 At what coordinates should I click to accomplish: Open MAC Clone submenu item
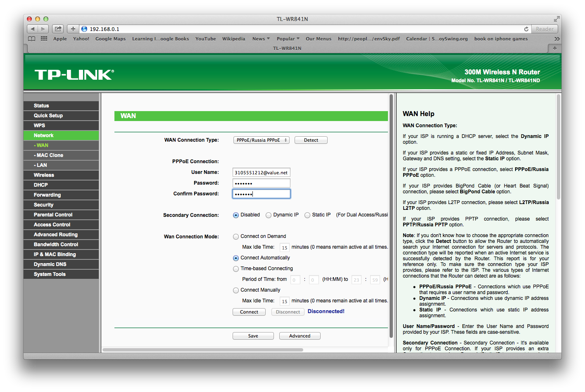tap(61, 155)
